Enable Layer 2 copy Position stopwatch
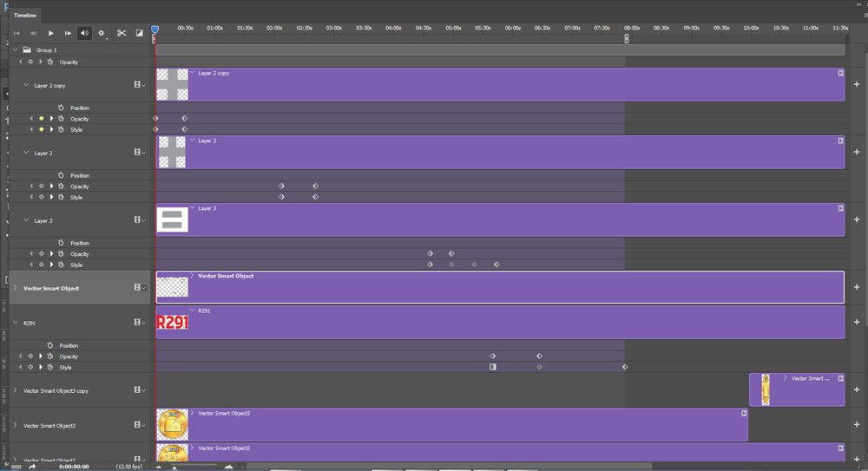This screenshot has width=868, height=471. (x=61, y=108)
